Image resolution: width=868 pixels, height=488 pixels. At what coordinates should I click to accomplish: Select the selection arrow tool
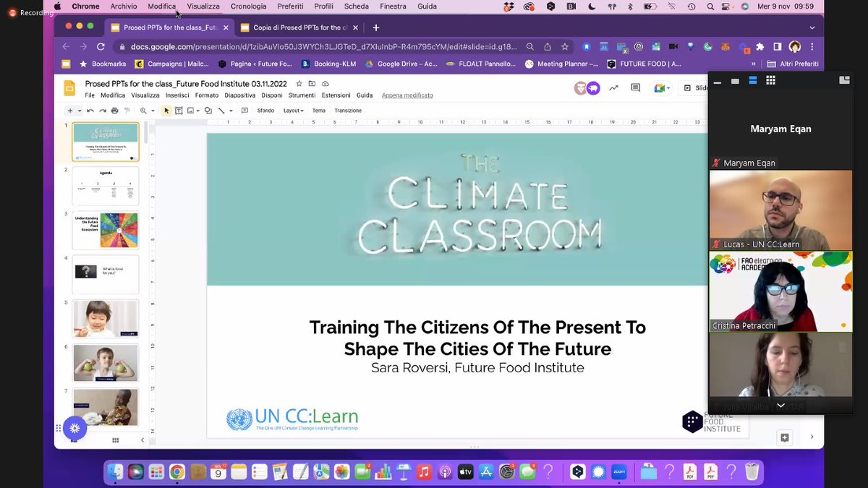[x=166, y=110]
